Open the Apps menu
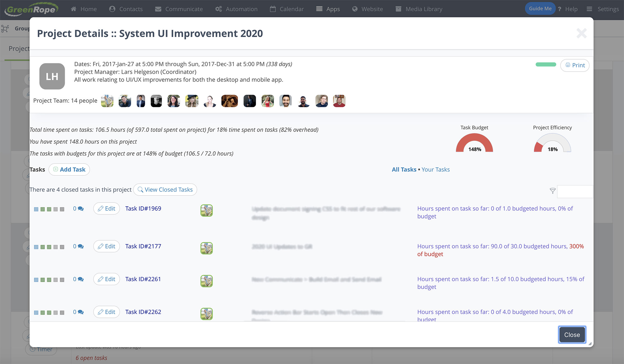The image size is (624, 364). point(328,9)
